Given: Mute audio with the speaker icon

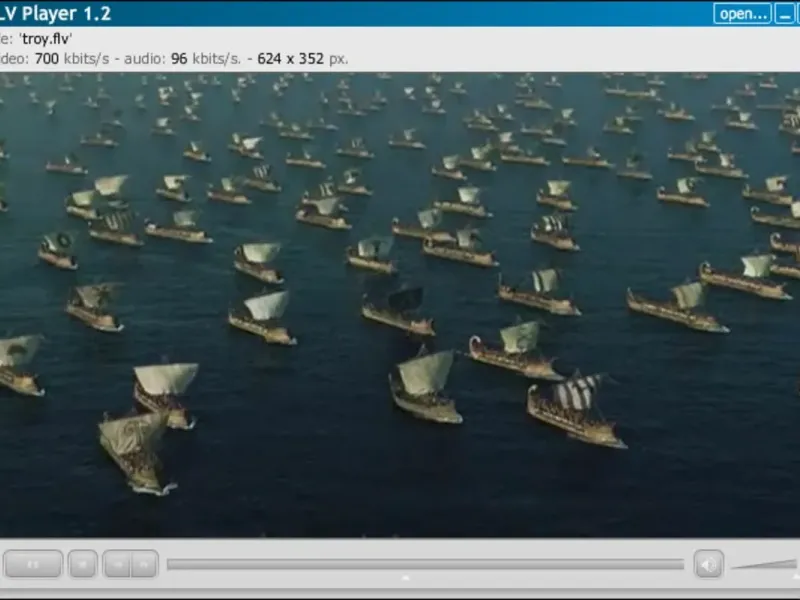Looking at the screenshot, I should click(x=708, y=564).
